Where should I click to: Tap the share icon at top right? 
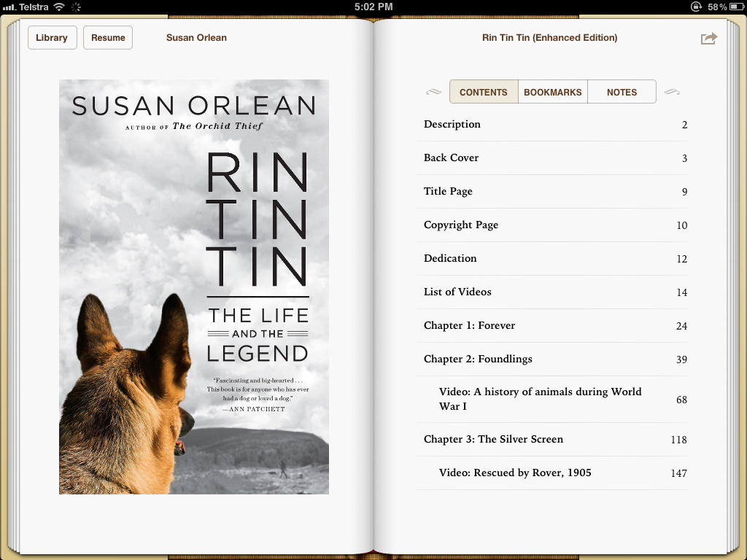coord(708,38)
